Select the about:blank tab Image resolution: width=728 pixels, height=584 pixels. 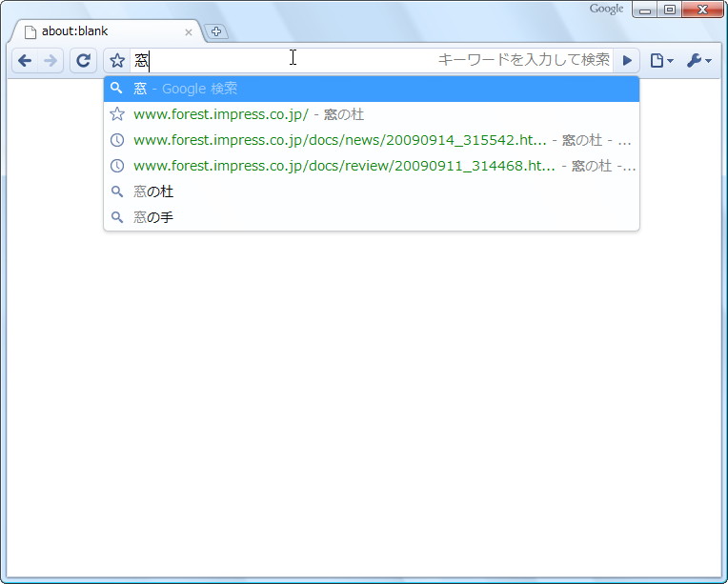click(107, 31)
